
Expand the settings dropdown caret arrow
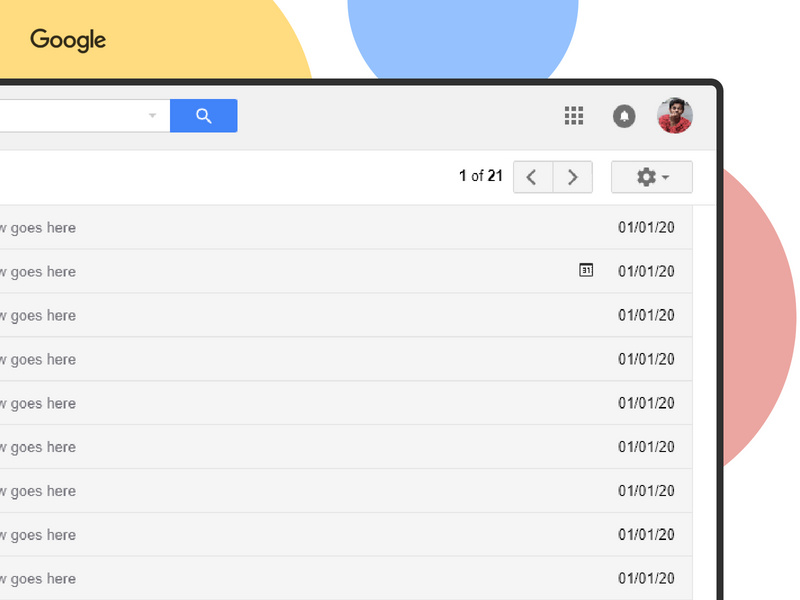click(663, 179)
